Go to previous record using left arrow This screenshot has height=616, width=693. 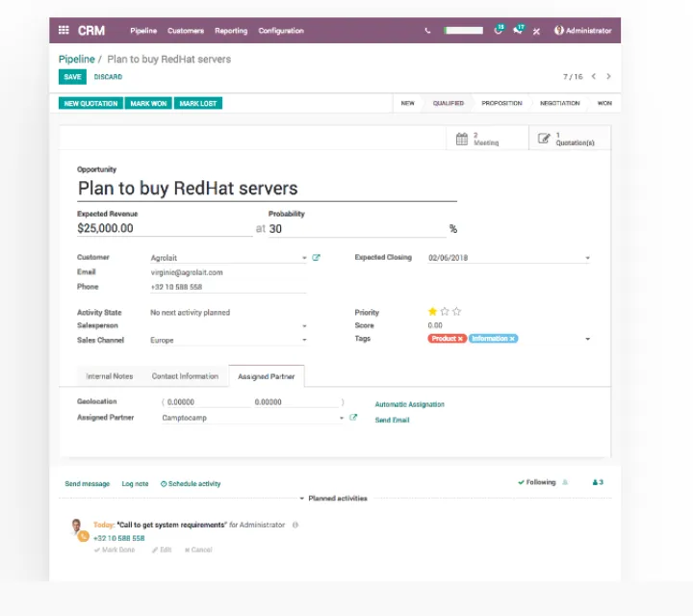[x=594, y=76]
